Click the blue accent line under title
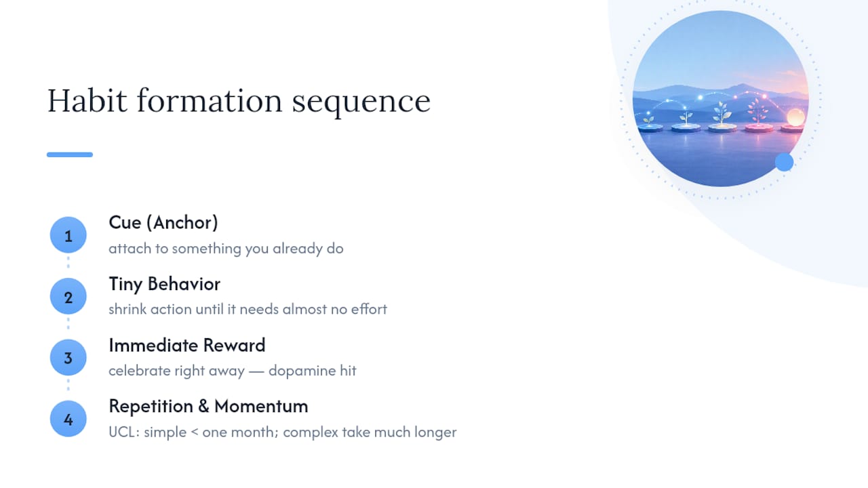 point(70,155)
